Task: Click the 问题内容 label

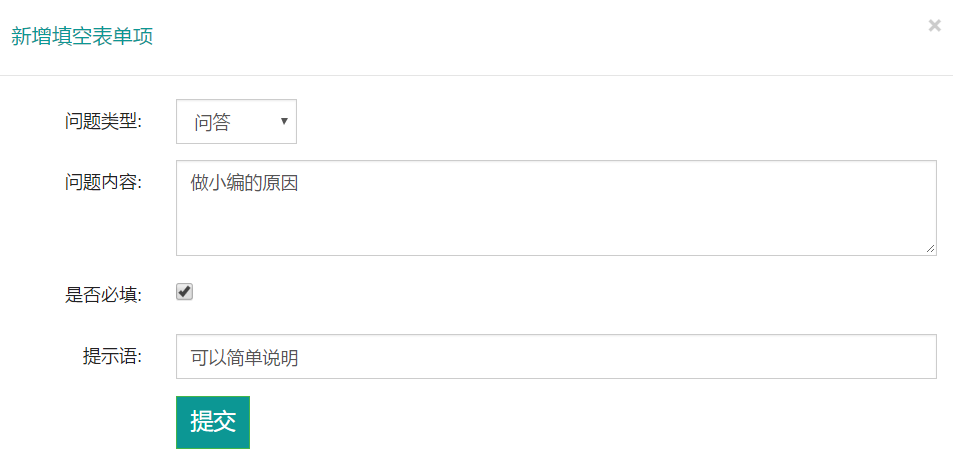Action: click(103, 182)
